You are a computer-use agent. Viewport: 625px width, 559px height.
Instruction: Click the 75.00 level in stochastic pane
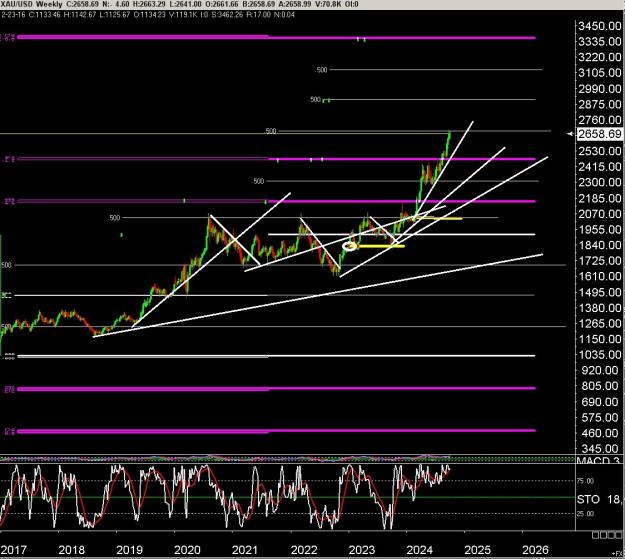[x=585, y=481]
